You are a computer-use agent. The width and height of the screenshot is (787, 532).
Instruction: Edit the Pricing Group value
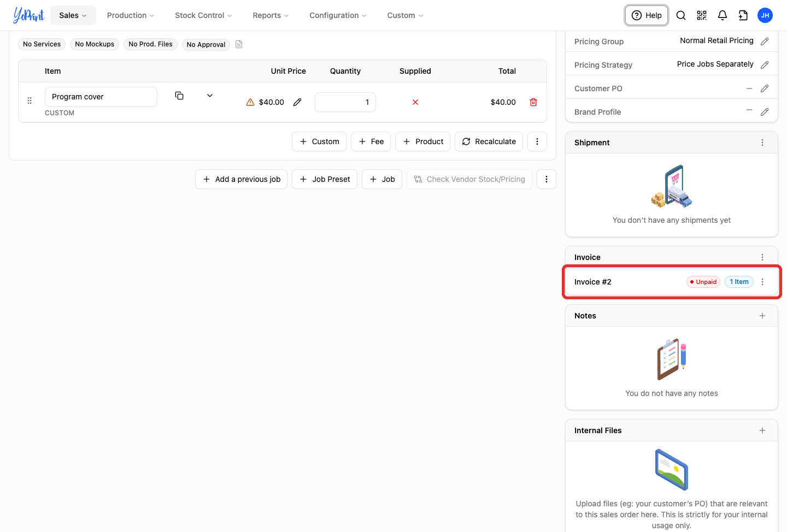pyautogui.click(x=765, y=41)
